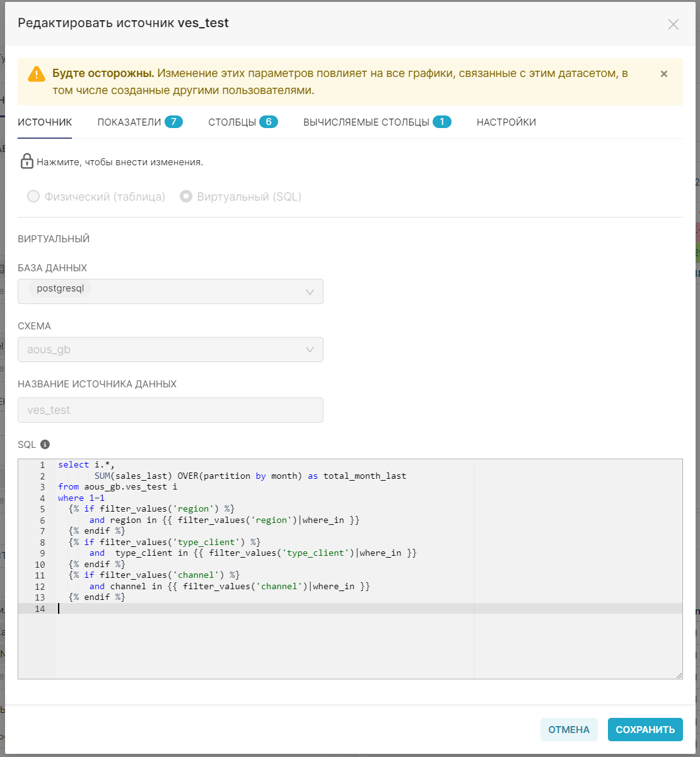Select the Источник tab
This screenshot has width=700, height=757.
click(45, 122)
